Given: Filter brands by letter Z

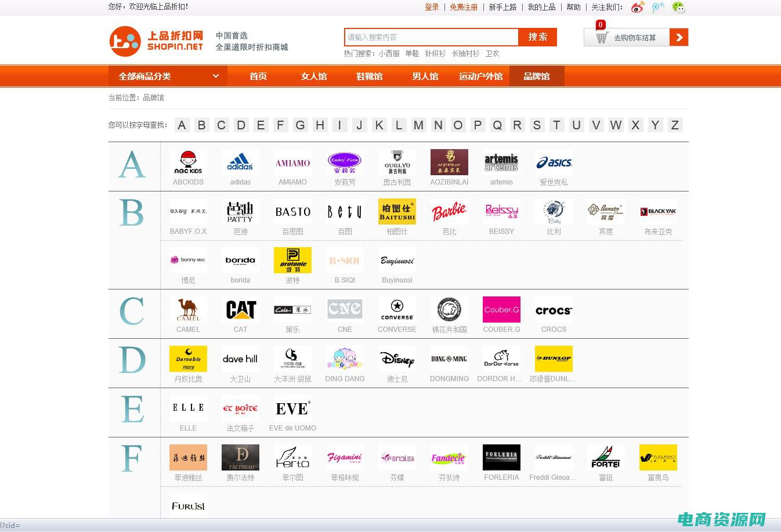Looking at the screenshot, I should (x=675, y=125).
